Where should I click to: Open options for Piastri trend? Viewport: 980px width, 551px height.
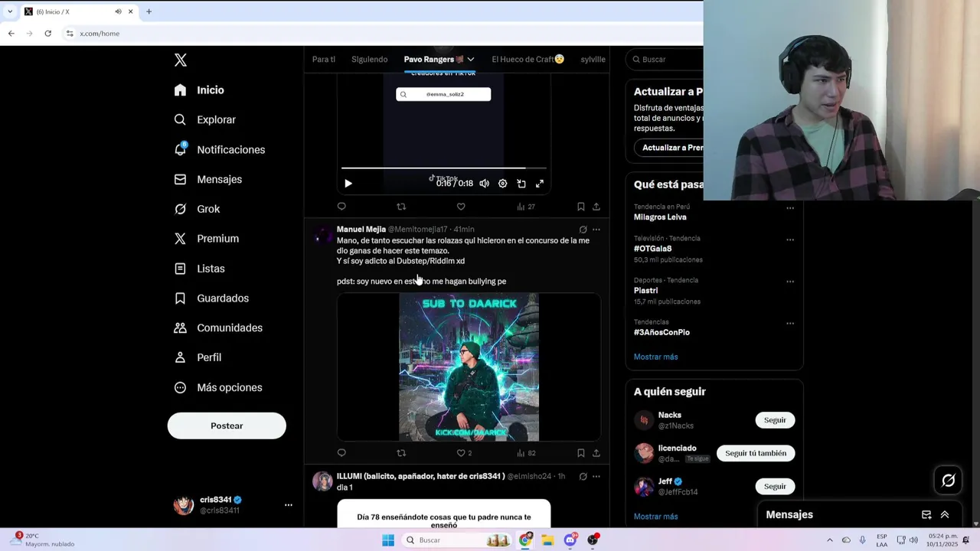[x=790, y=282]
